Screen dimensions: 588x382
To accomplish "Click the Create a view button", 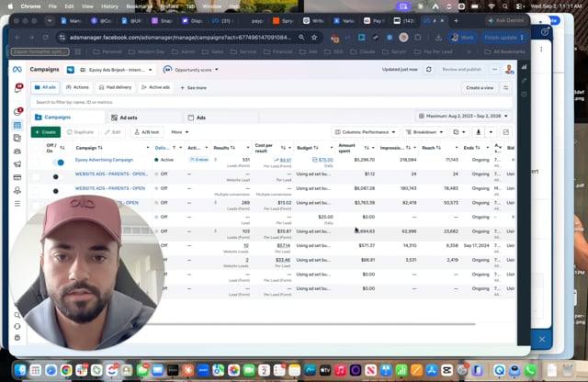I will point(480,88).
